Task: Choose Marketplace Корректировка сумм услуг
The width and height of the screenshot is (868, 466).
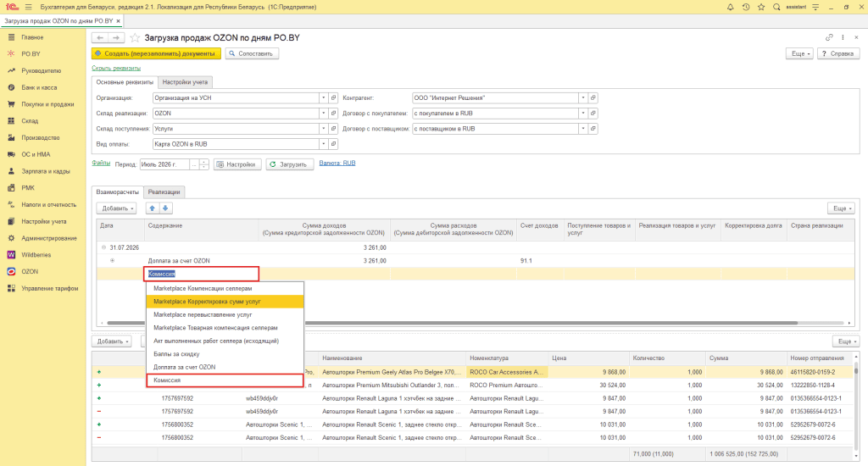Action: [x=225, y=302]
